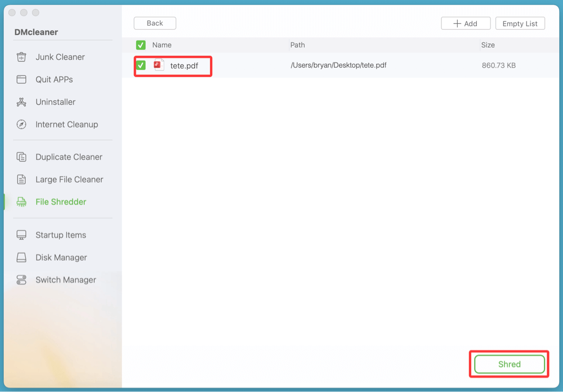This screenshot has width=563, height=392.
Task: Click the Switch Manager toggle icon
Action: tap(21, 280)
